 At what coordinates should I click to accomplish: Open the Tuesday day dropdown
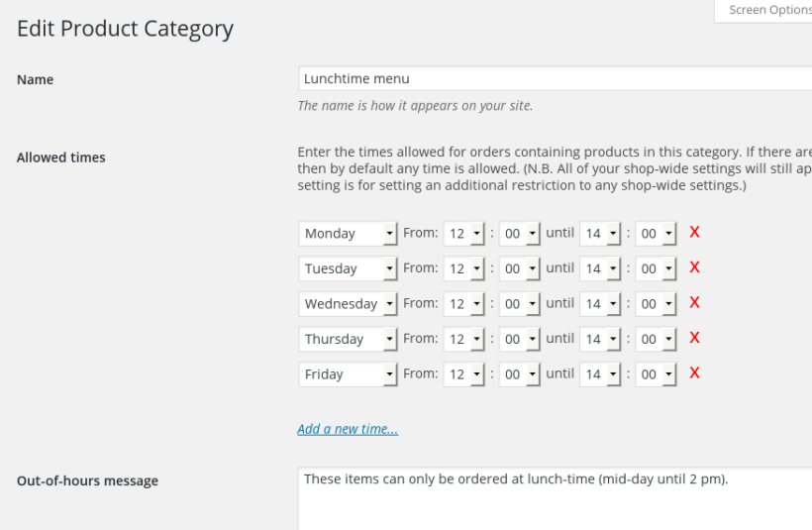pyautogui.click(x=348, y=268)
